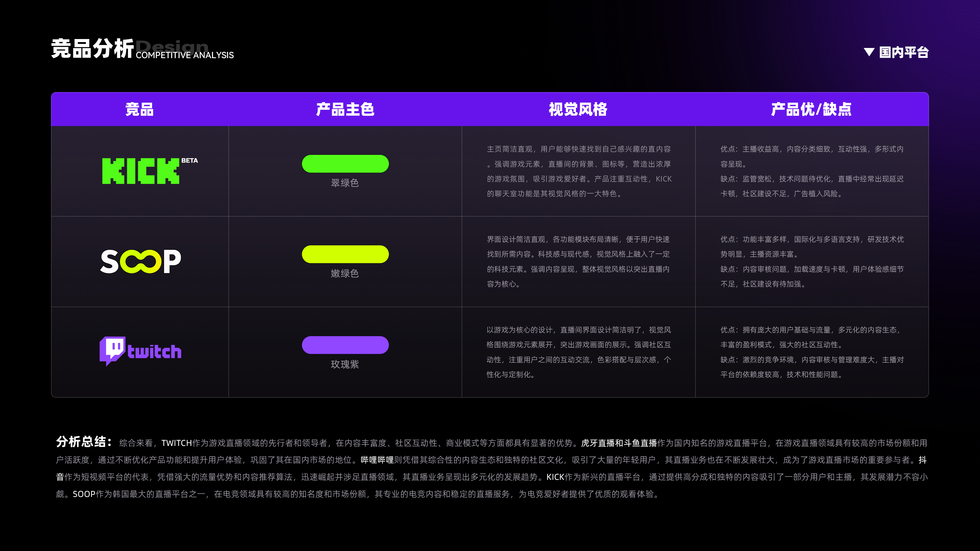Select the 产品主色 column header
Viewport: 980px width, 551px height.
[x=345, y=109]
